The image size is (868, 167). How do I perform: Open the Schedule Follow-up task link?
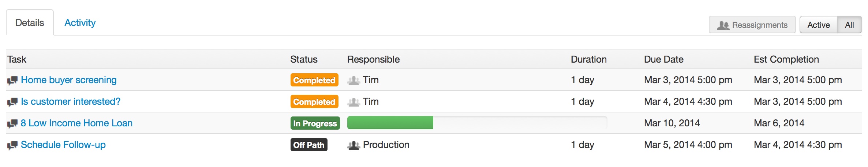(63, 145)
